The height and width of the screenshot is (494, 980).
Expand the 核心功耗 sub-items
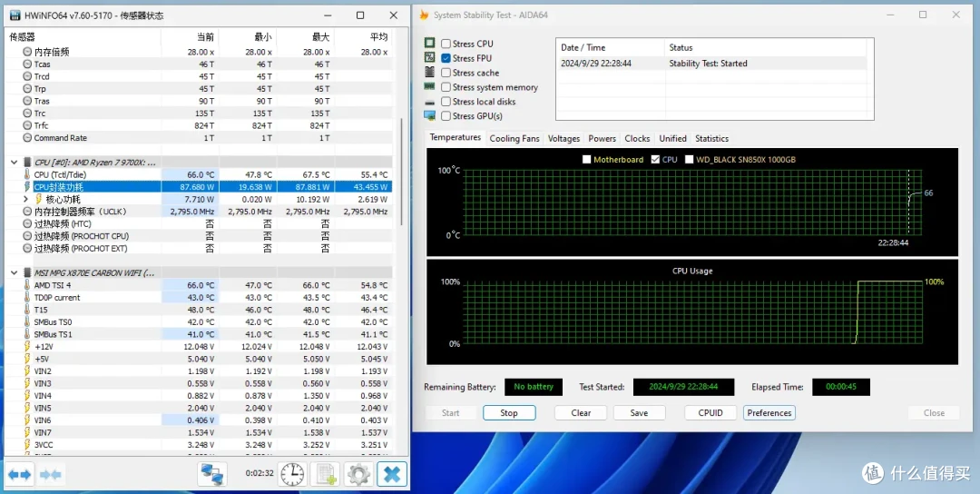25,199
